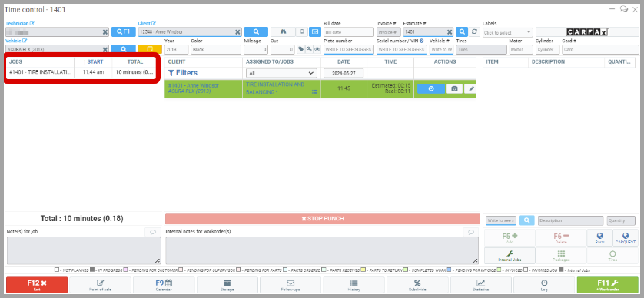Click the Pending for Invoice blue color swatch
This screenshot has width=644, height=298.
click(449, 270)
